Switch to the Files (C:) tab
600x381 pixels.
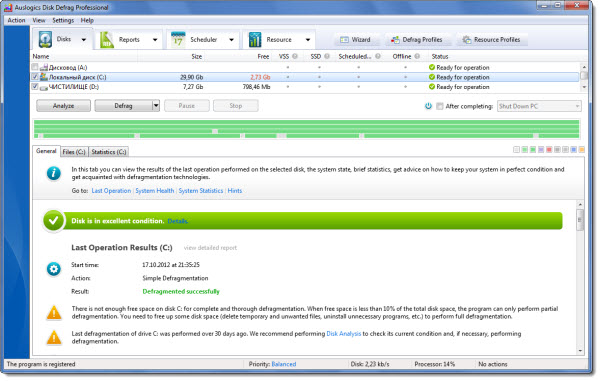tap(74, 152)
